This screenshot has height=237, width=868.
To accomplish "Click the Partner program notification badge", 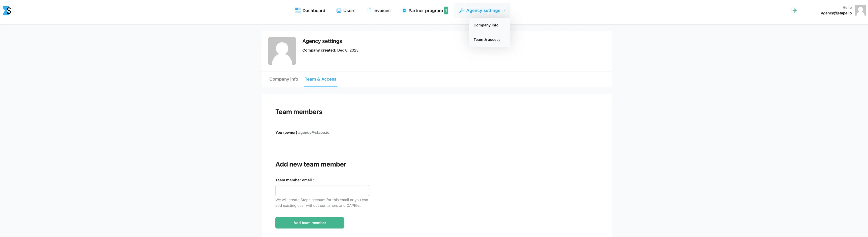I will click(446, 10).
